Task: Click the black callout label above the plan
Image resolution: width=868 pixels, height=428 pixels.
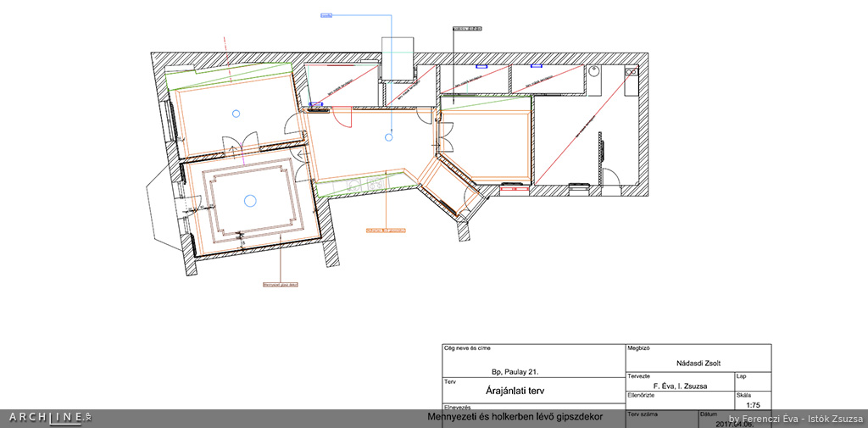Action: pyautogui.click(x=467, y=27)
